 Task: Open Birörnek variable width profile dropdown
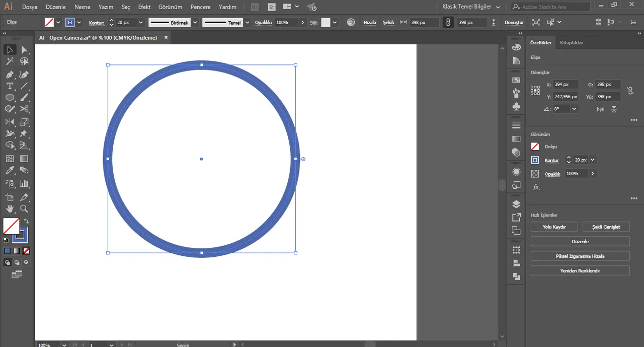(x=195, y=23)
